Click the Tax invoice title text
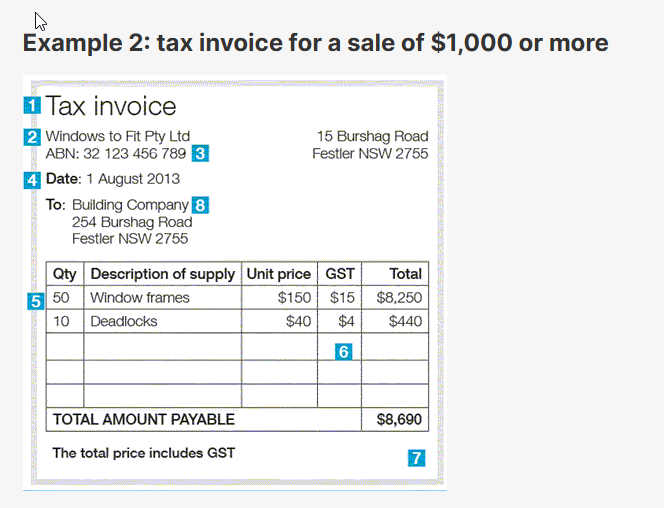Screen dimensions: 664x508 [111, 106]
